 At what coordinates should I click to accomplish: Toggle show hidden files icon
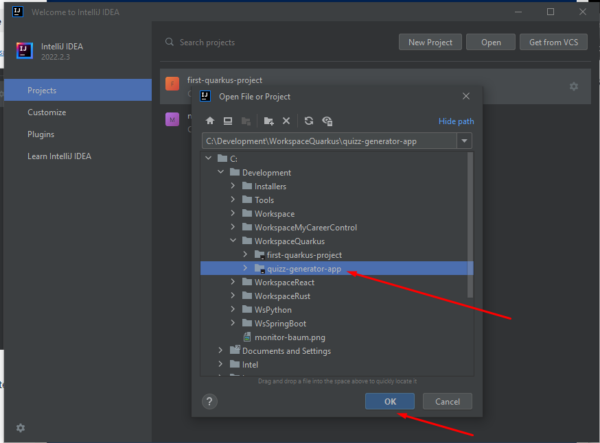click(327, 121)
